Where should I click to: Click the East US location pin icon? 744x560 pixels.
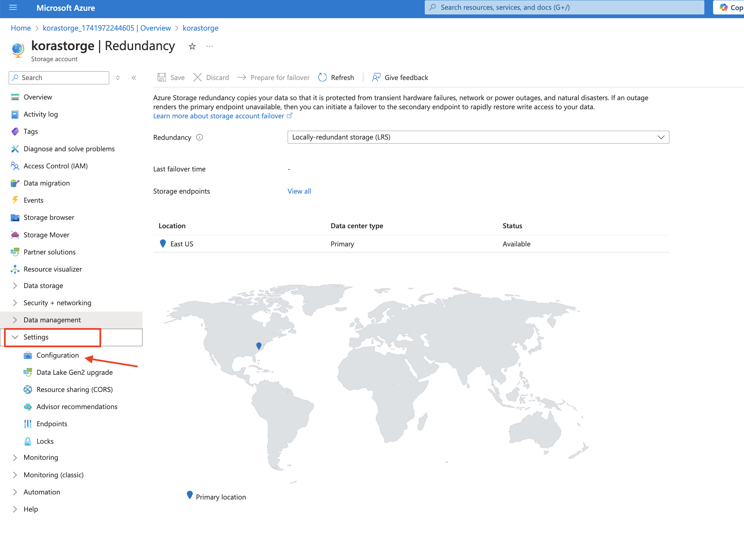tap(163, 244)
